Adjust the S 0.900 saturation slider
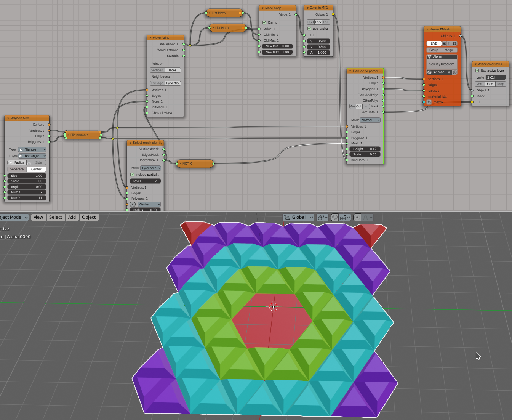Image resolution: width=512 pixels, height=420 pixels. click(318, 41)
